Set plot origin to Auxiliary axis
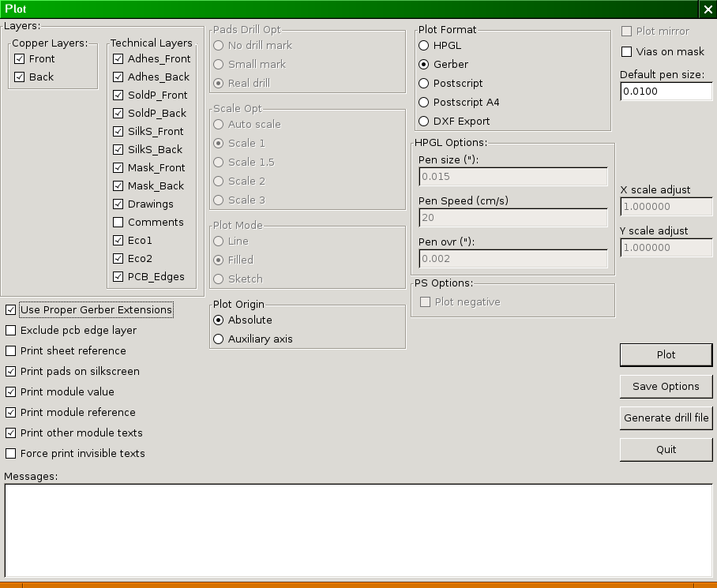The width and height of the screenshot is (717, 588). 219,339
